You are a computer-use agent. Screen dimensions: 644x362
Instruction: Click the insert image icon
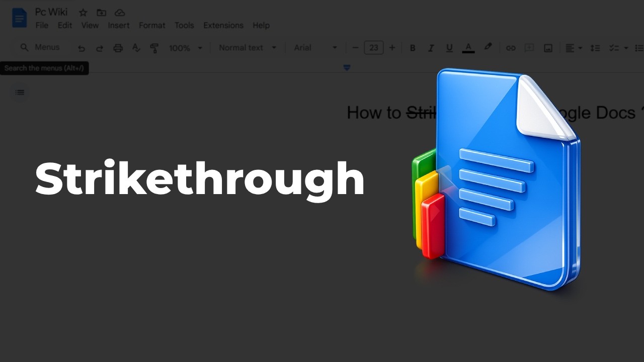pos(548,48)
